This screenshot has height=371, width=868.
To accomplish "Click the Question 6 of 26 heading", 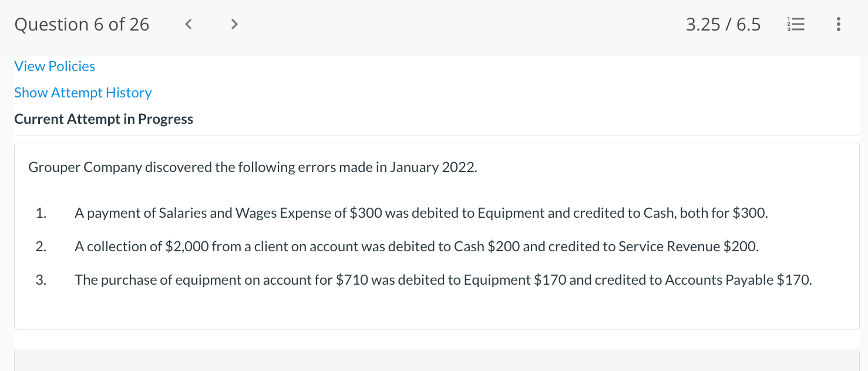I will click(x=82, y=24).
